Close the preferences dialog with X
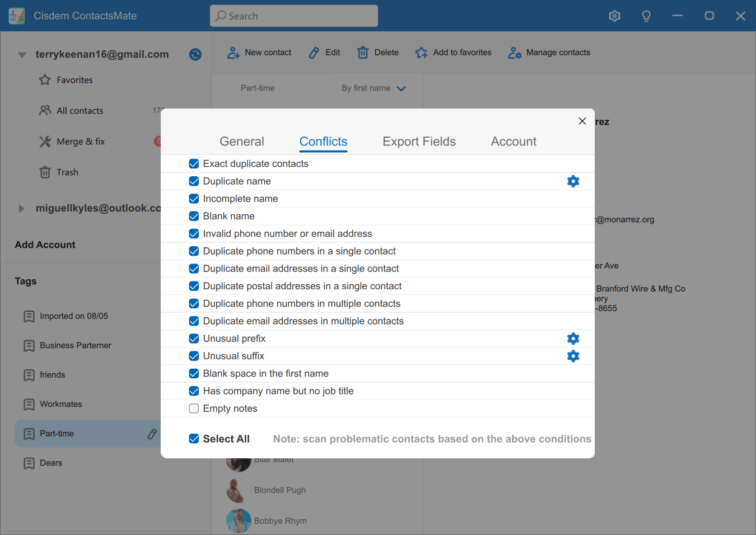 [x=582, y=121]
